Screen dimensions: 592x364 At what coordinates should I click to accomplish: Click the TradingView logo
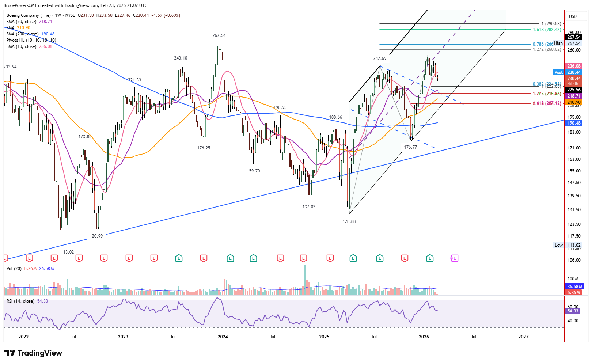tap(33, 353)
